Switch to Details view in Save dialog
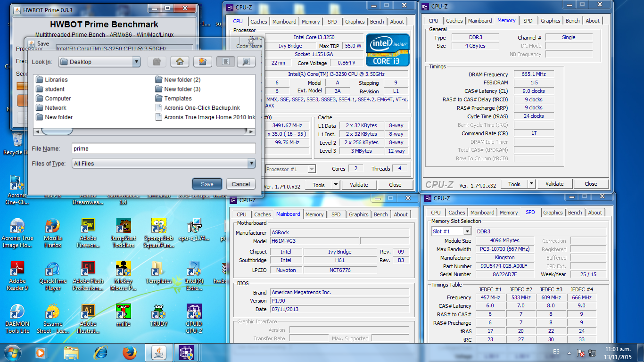644x362 pixels. (x=246, y=62)
